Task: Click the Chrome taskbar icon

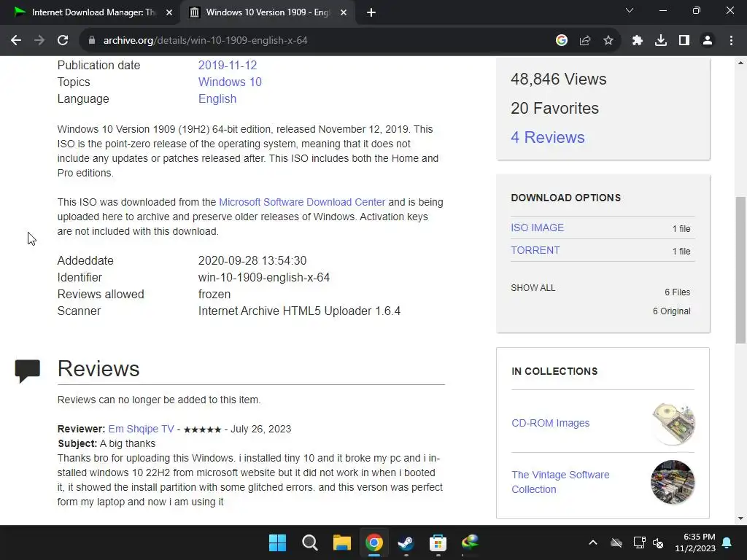Action: point(374,542)
